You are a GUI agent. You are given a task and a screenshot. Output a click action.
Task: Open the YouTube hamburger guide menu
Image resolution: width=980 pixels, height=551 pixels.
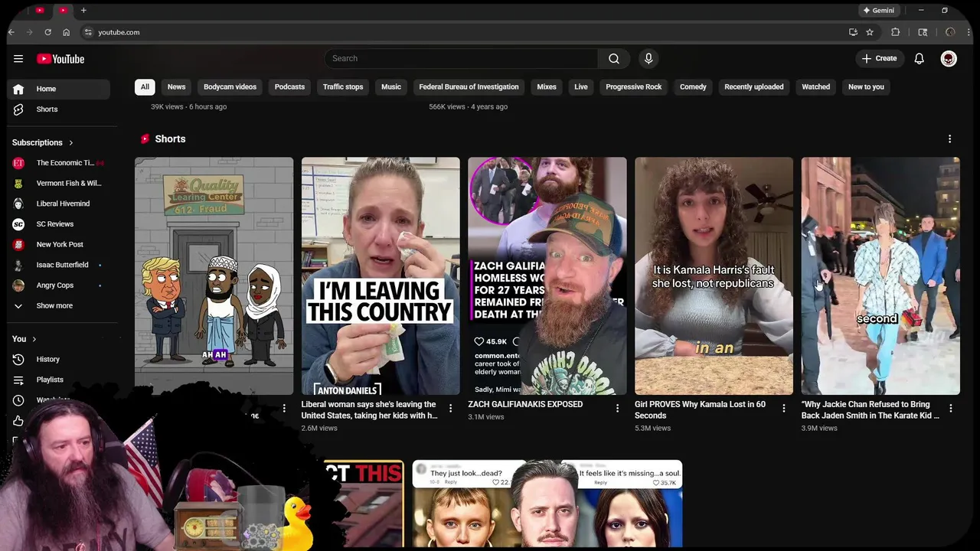[x=18, y=59]
